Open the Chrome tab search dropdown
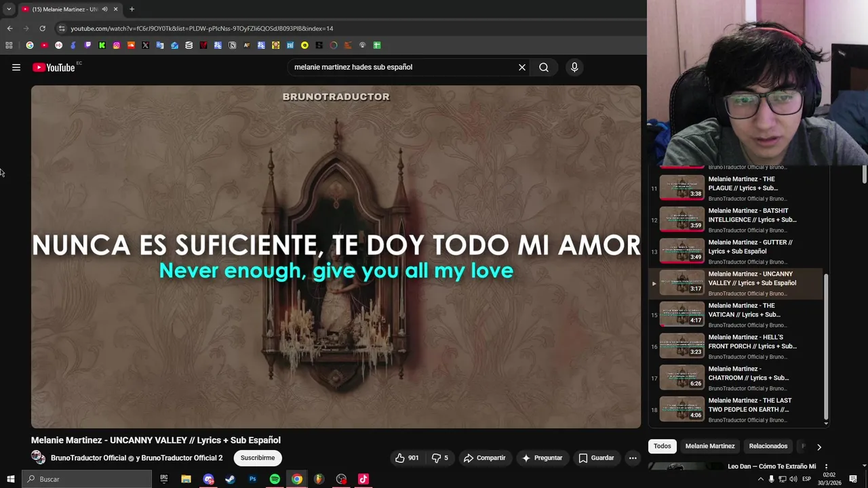This screenshot has width=868, height=488. point(9,9)
